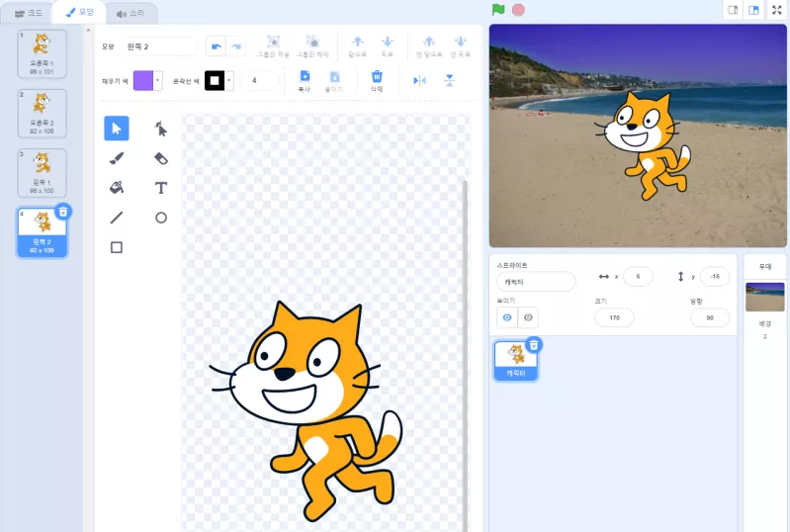Click the trash Delete icon in toolbar
This screenshot has height=532, width=790.
pyautogui.click(x=377, y=76)
